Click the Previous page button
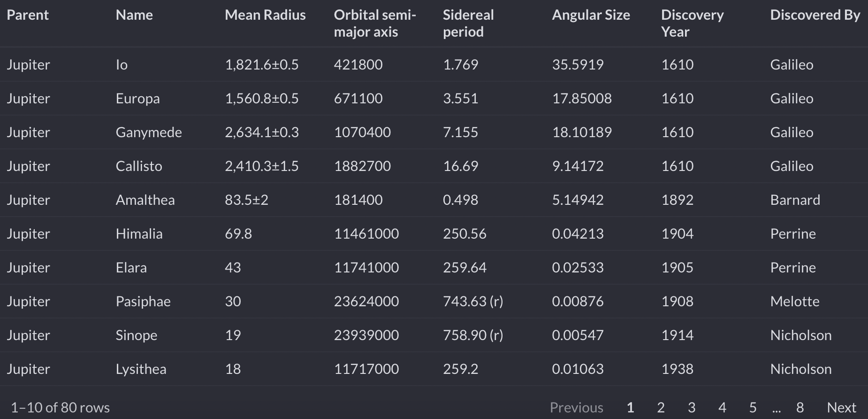This screenshot has height=419, width=868. [x=576, y=407]
